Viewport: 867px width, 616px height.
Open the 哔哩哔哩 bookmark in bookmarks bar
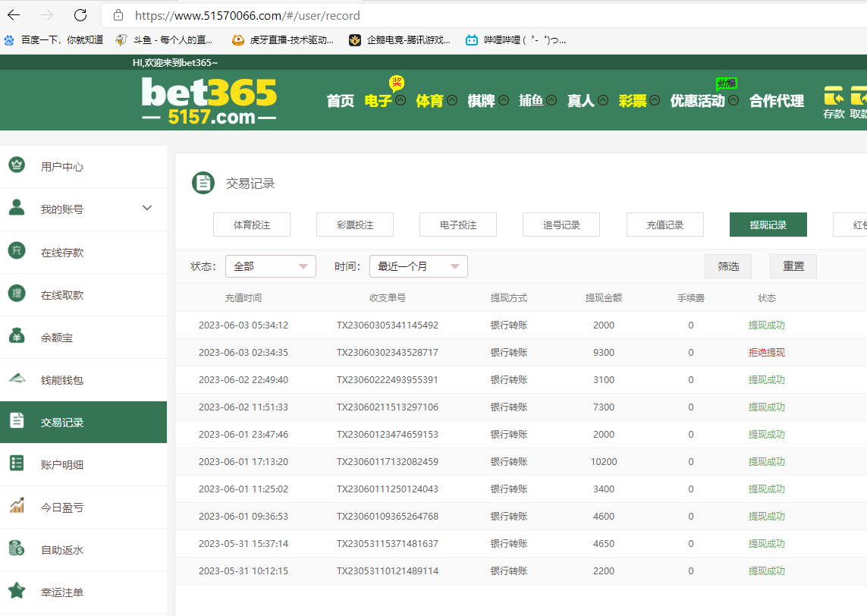(x=516, y=40)
